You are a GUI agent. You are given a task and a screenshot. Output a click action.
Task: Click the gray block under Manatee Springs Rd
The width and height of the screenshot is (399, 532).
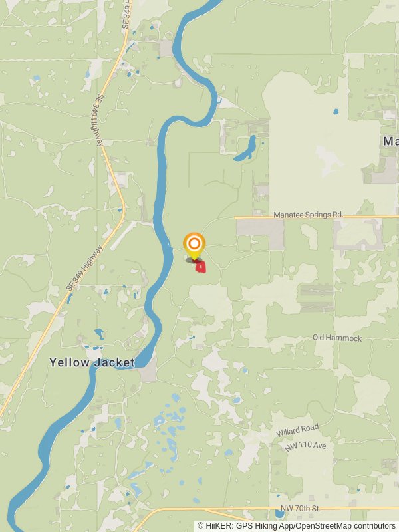click(x=261, y=234)
